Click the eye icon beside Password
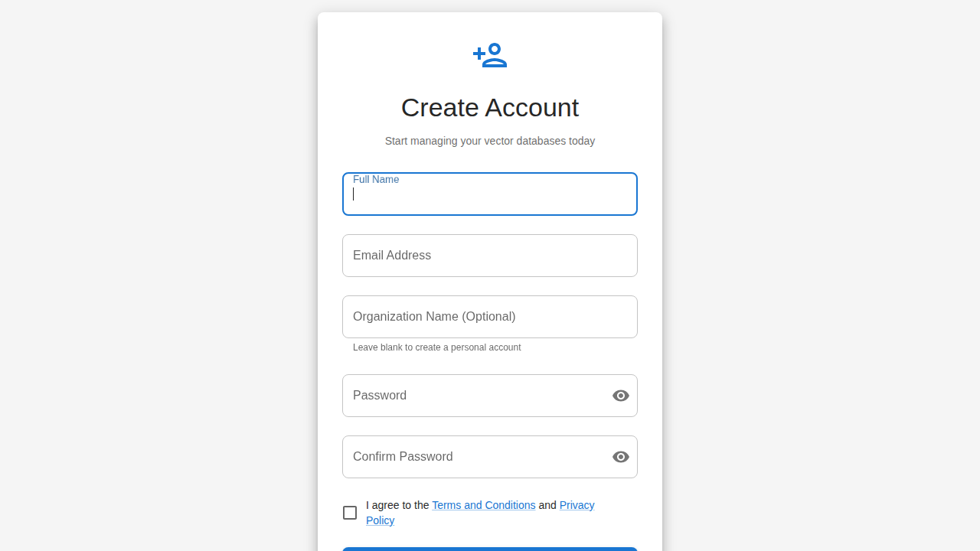The width and height of the screenshot is (980, 551). [x=621, y=396]
